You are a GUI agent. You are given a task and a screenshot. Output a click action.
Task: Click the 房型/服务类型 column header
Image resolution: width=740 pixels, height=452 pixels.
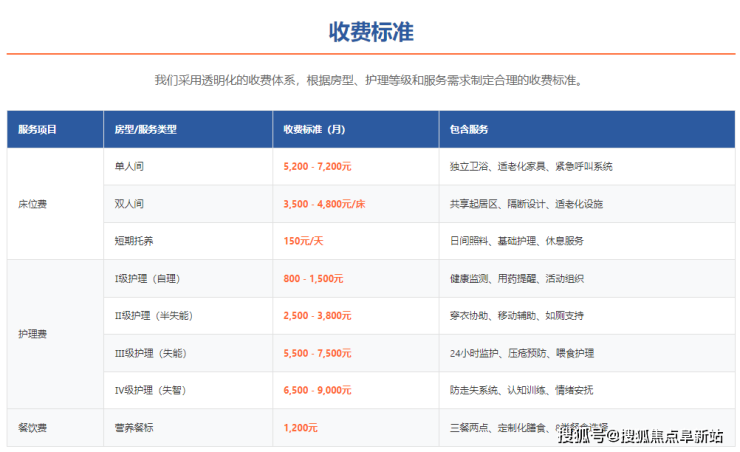(x=146, y=130)
